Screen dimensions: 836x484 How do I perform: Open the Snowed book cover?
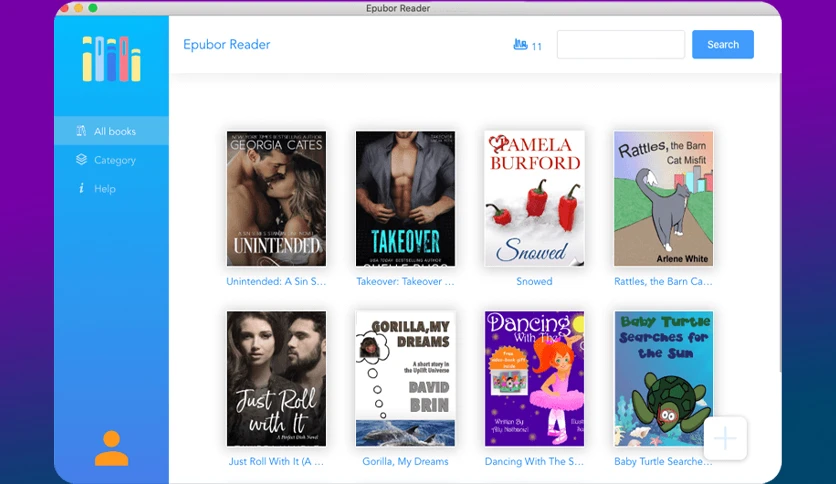534,198
